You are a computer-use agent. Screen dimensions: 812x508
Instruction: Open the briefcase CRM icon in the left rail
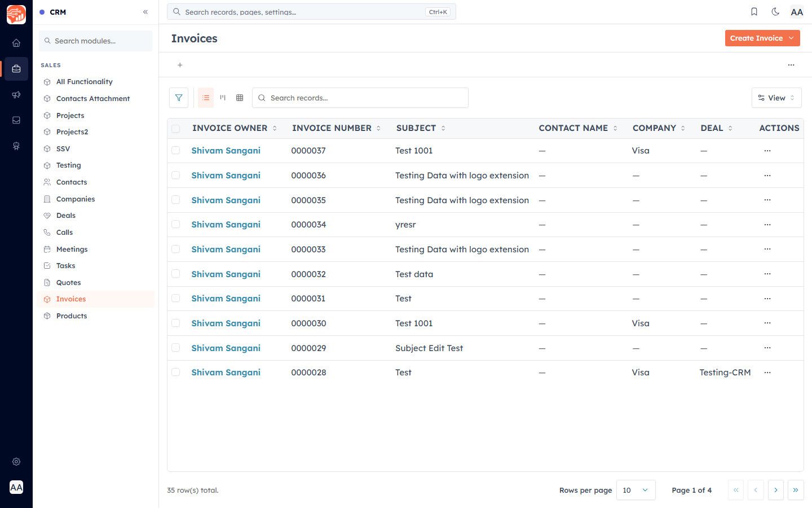click(16, 69)
